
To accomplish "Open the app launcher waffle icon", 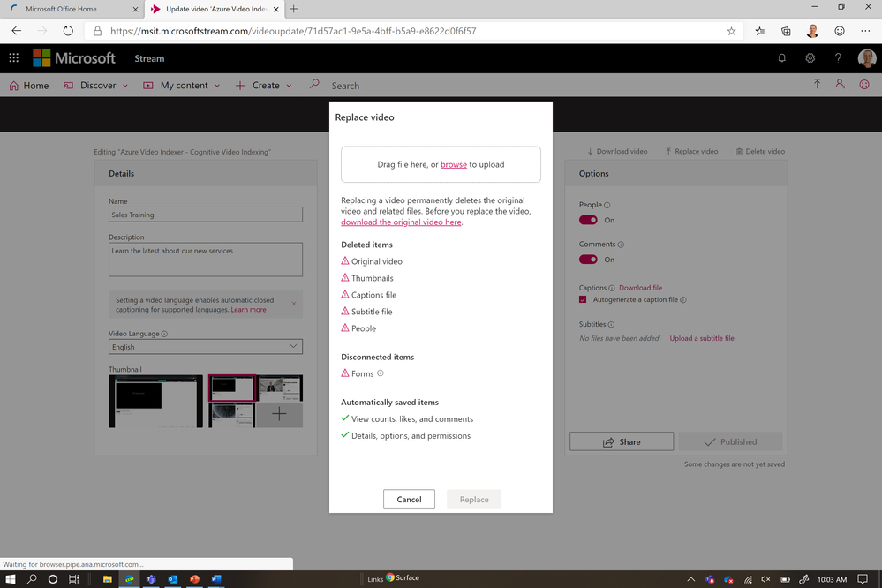I will click(x=14, y=58).
